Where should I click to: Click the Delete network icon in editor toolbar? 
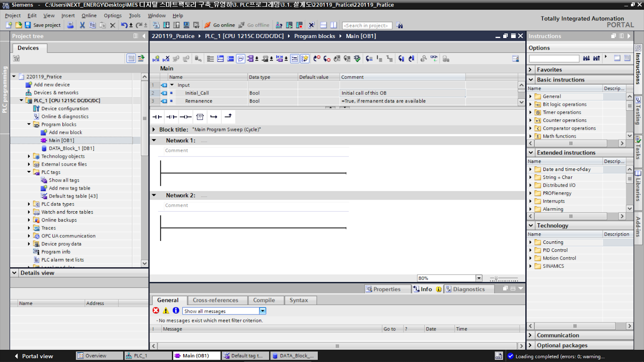pos(166,59)
